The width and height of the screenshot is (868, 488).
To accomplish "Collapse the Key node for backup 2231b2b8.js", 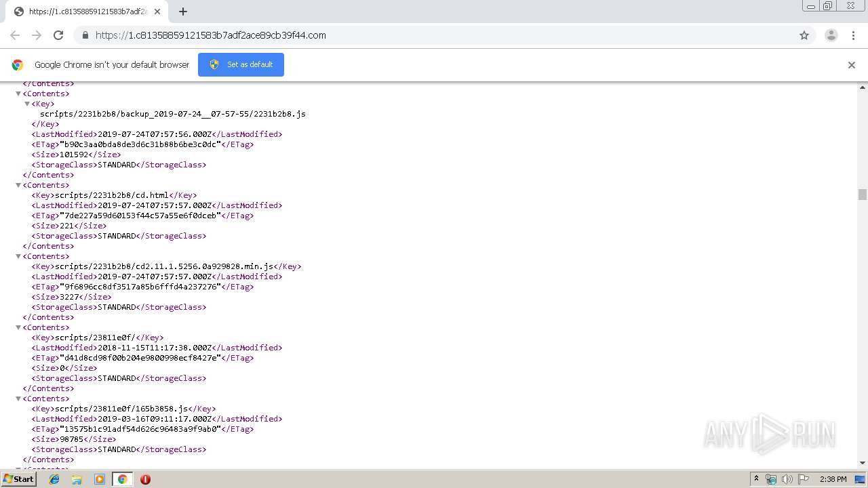I will click(x=27, y=104).
